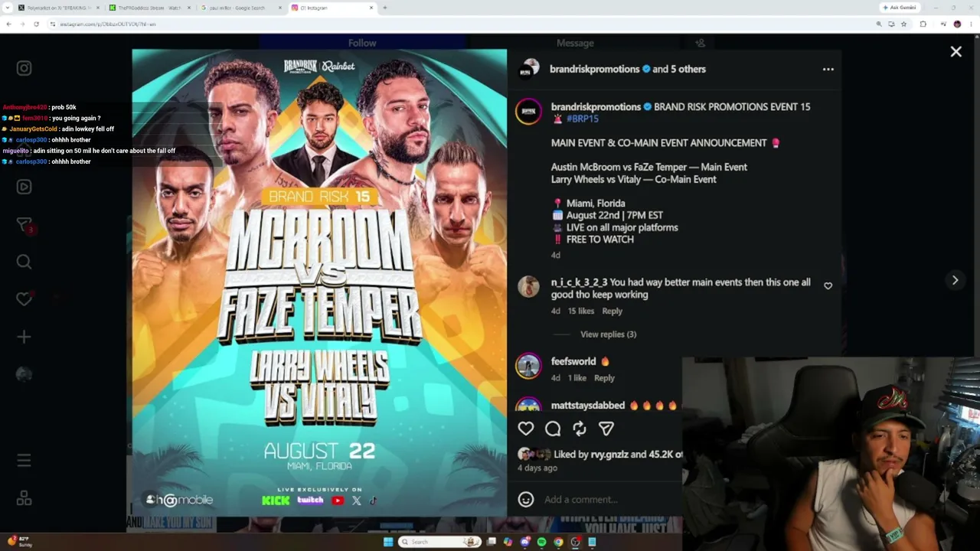The height and width of the screenshot is (551, 980).
Task: Open the taskbar weather widget
Action: coord(21,542)
